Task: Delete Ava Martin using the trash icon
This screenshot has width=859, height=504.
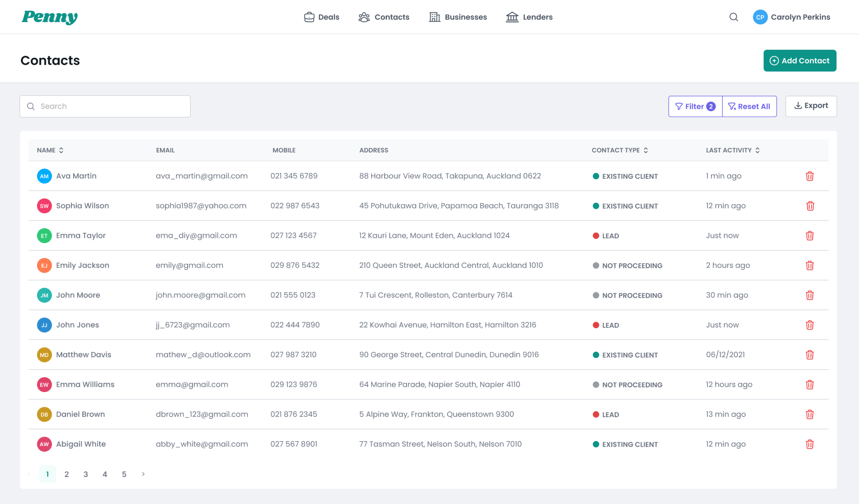Action: coord(810,176)
